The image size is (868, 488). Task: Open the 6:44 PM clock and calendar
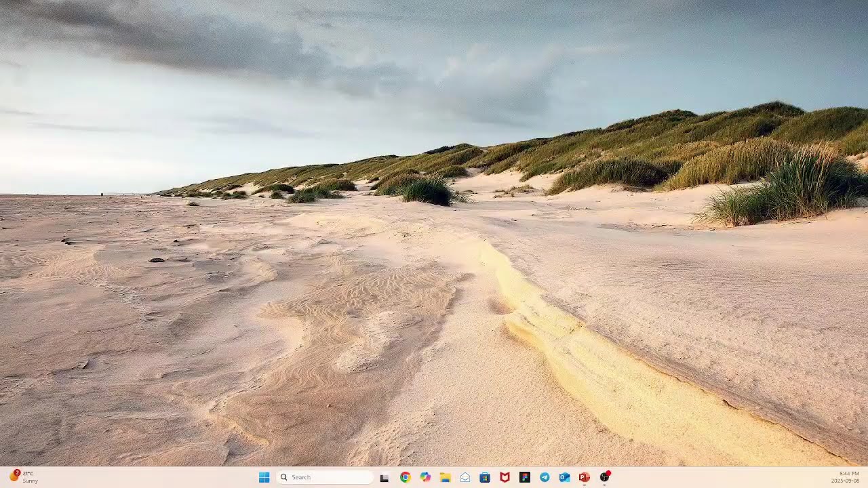[x=846, y=477]
